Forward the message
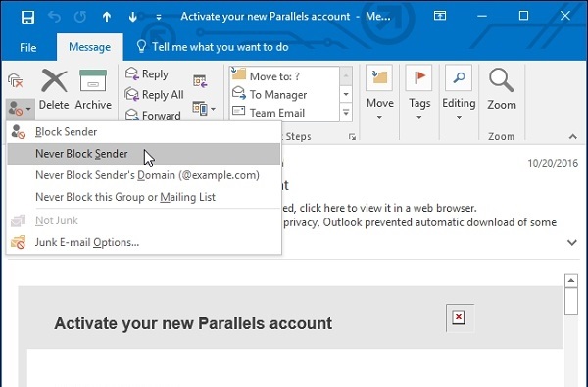The image size is (588, 387). [x=153, y=115]
